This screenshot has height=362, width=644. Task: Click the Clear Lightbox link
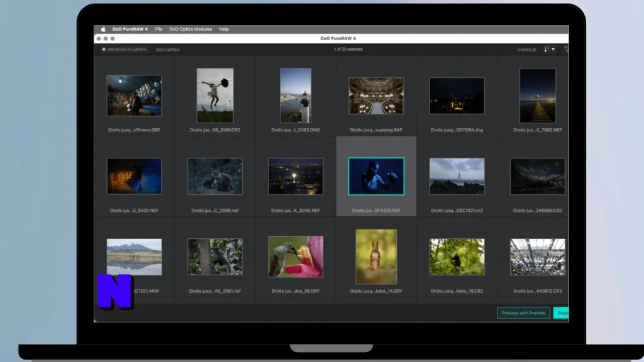coord(167,49)
